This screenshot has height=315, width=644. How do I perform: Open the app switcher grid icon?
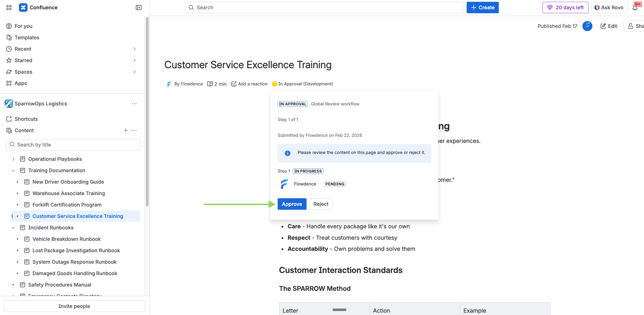pyautogui.click(x=9, y=7)
